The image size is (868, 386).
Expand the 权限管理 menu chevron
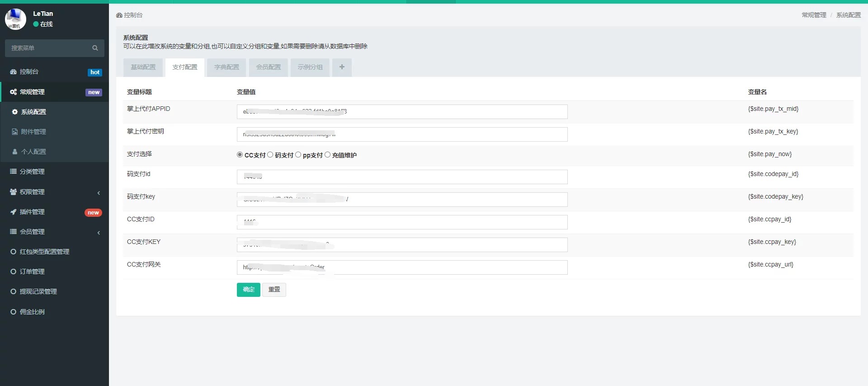click(x=99, y=193)
